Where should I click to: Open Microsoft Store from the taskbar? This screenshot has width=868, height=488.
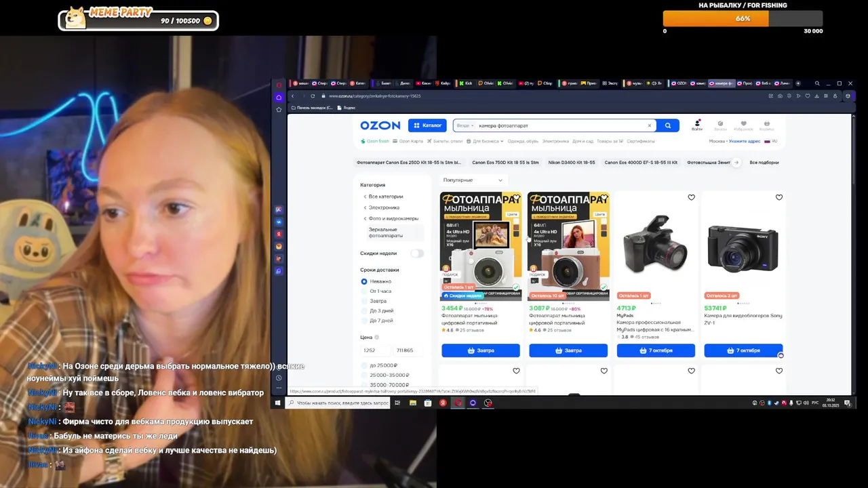point(428,403)
